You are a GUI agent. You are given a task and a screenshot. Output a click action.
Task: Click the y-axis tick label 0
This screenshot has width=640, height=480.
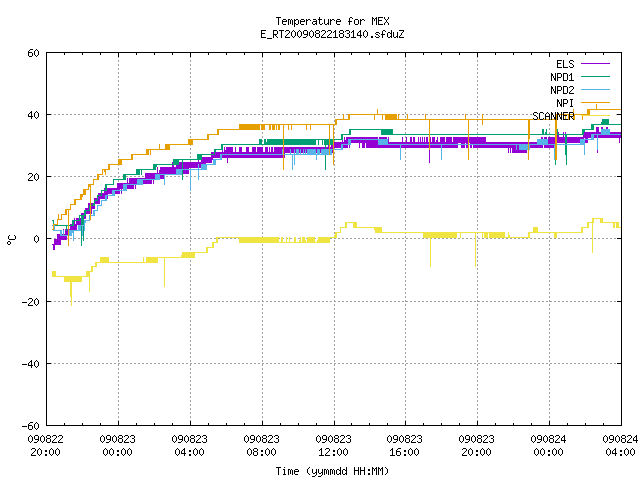tap(36, 239)
